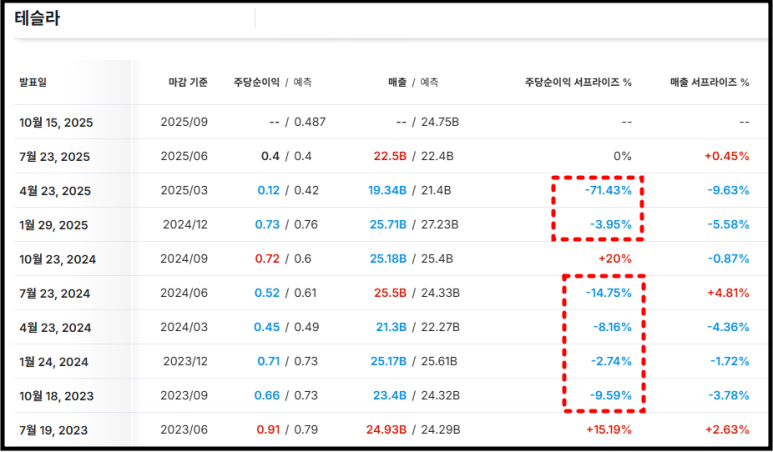Click the -71.43% EPS surprise value
This screenshot has height=452, width=773.
(x=608, y=190)
